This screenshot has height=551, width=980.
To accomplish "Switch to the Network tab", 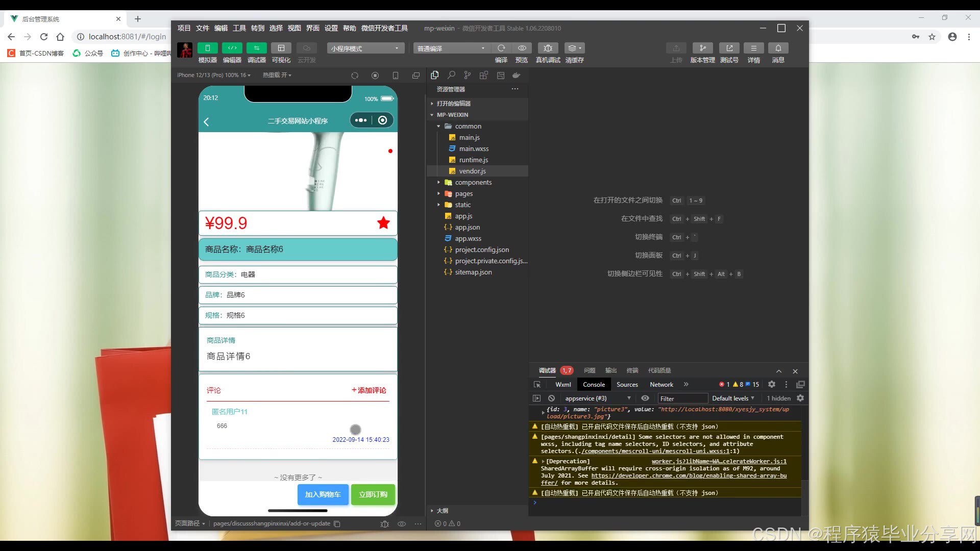I will click(x=661, y=384).
